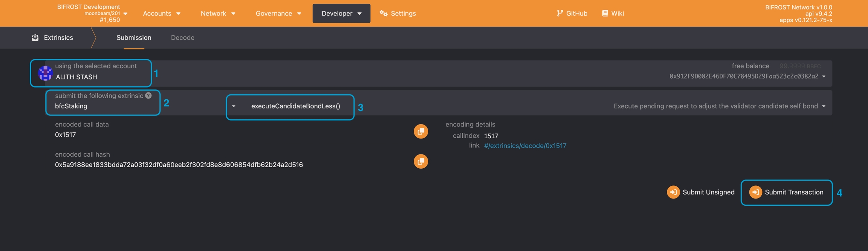Screen dimensions: 868x251
Task: Copy the encoded call hash
Action: point(421,162)
